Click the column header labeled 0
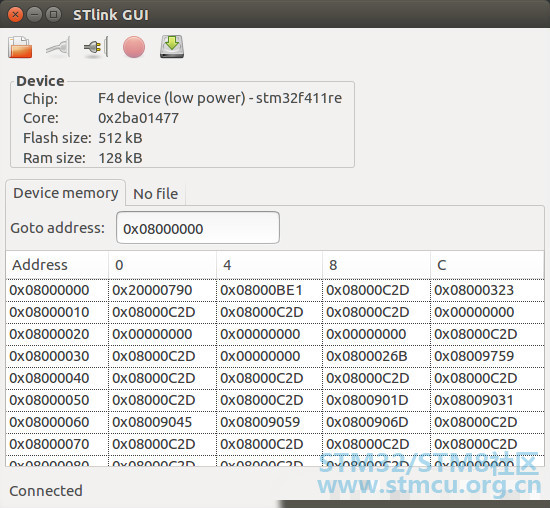This screenshot has height=508, width=550. (x=162, y=265)
